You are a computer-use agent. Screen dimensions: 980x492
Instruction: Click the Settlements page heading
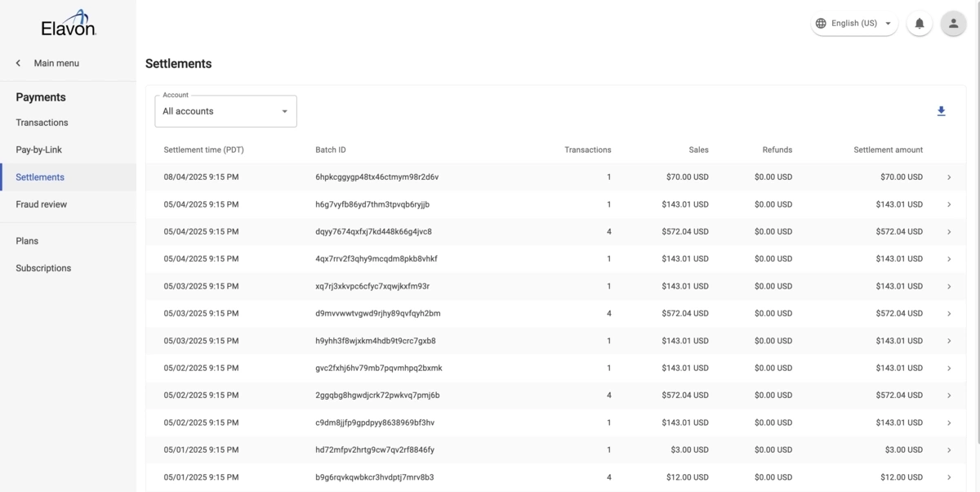pos(178,63)
